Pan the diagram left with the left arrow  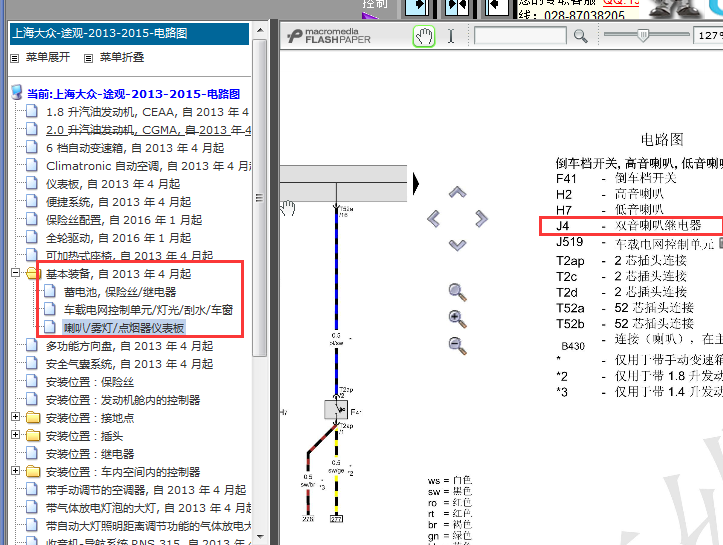(x=433, y=218)
